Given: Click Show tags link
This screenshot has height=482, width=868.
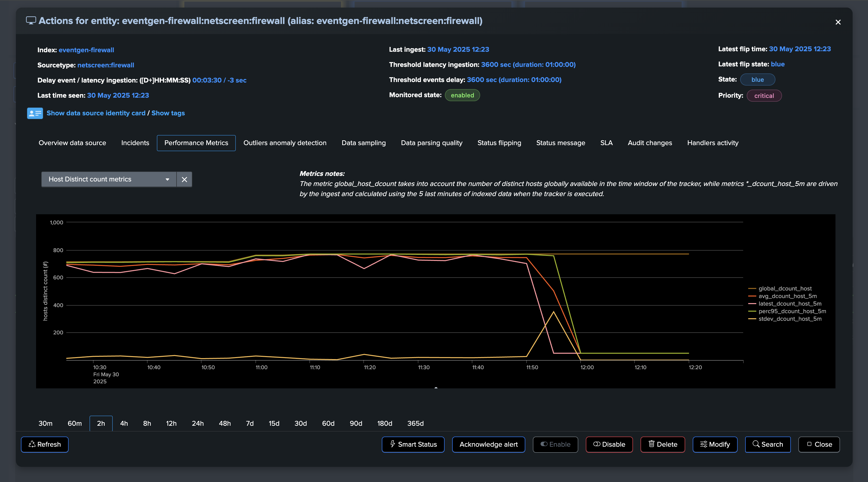Looking at the screenshot, I should coord(168,113).
